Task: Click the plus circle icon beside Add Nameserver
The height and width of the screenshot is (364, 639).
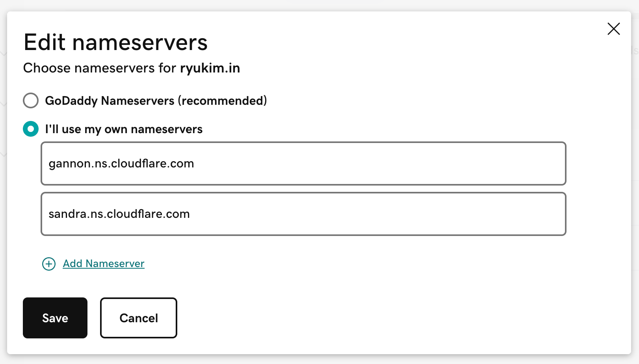Action: point(49,264)
